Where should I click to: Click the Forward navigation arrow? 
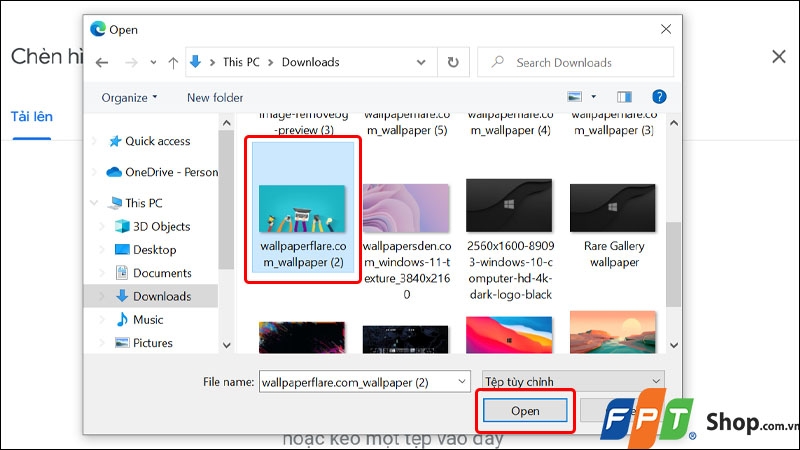[131, 63]
